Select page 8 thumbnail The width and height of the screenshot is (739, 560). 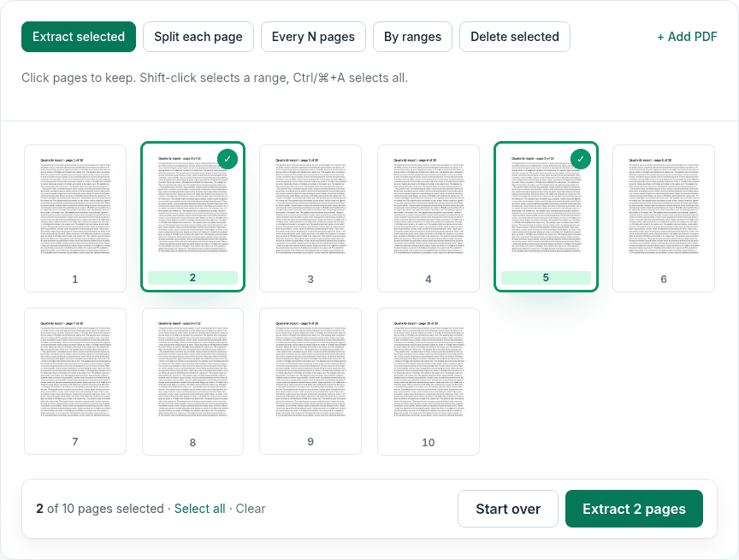(x=192, y=381)
